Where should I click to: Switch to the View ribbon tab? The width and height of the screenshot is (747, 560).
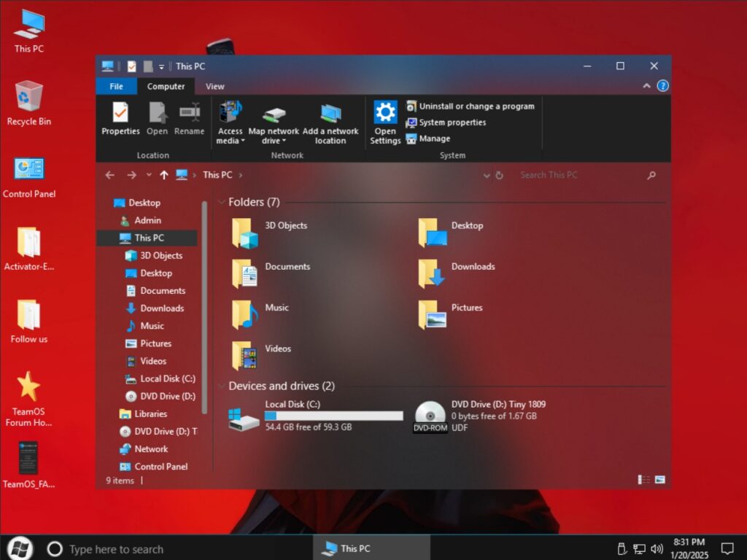[x=214, y=86]
